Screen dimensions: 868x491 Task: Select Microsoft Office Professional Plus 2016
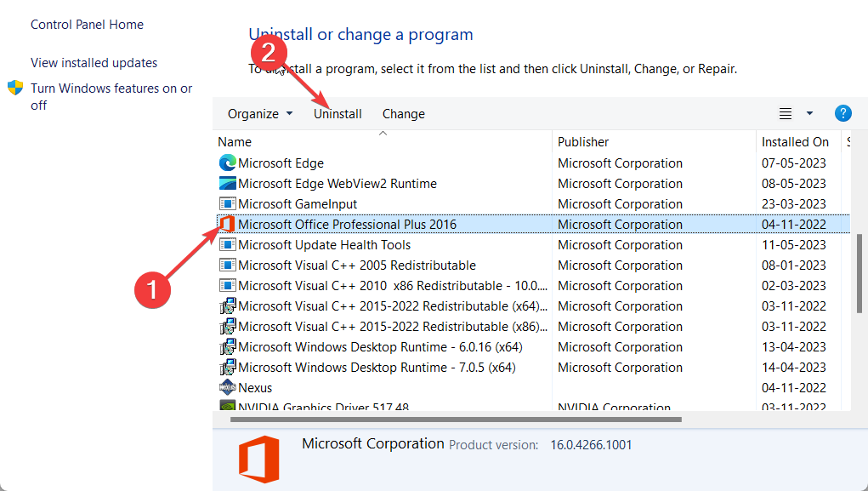[x=347, y=225]
